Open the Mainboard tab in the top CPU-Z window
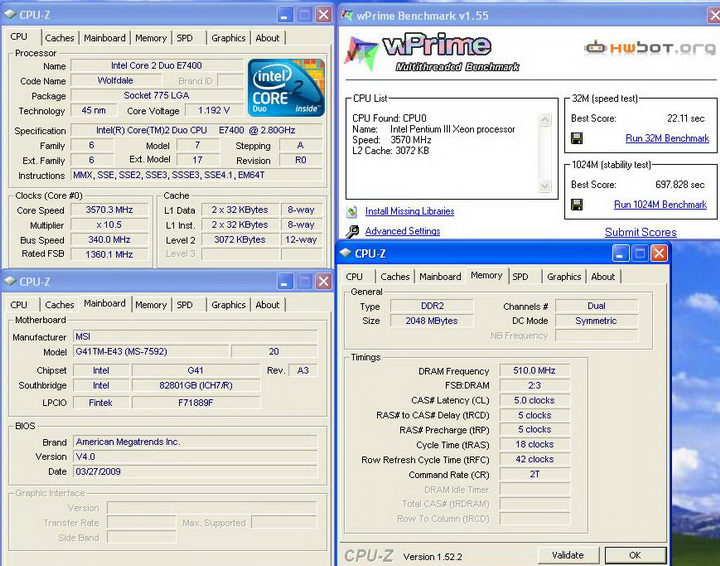The height and width of the screenshot is (566, 720). 105,38
